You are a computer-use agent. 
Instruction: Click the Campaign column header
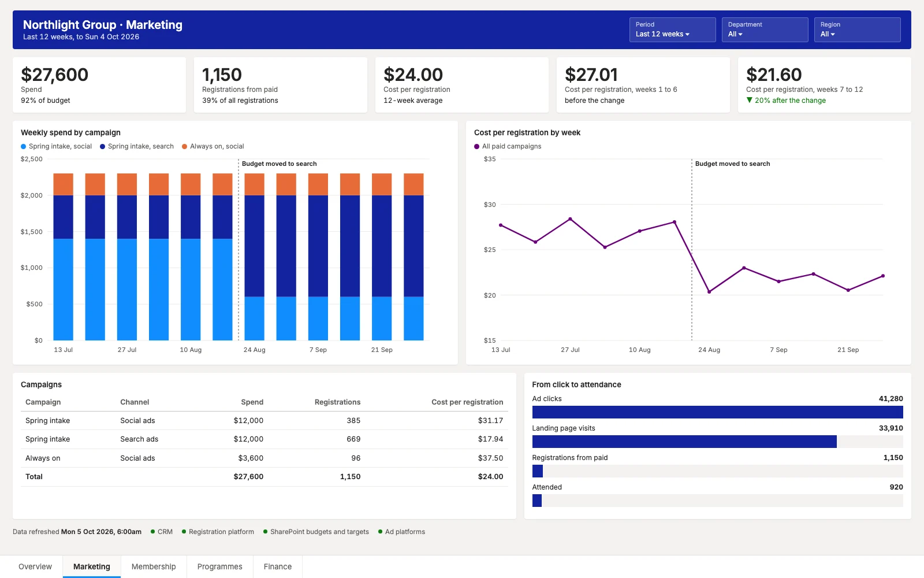(x=43, y=402)
